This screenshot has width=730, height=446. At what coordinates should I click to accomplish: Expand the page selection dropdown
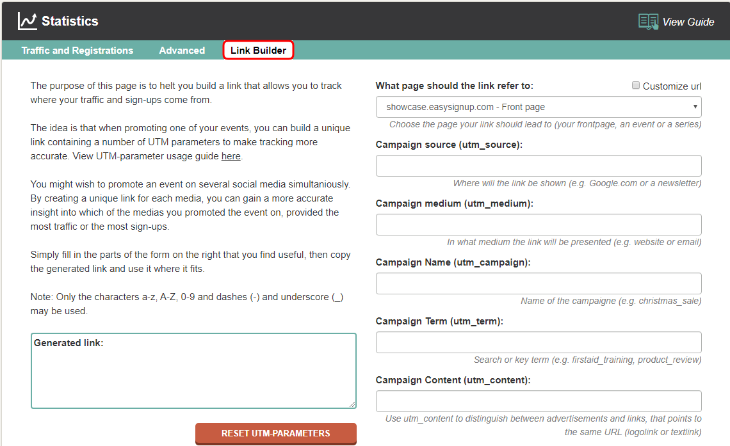538,107
